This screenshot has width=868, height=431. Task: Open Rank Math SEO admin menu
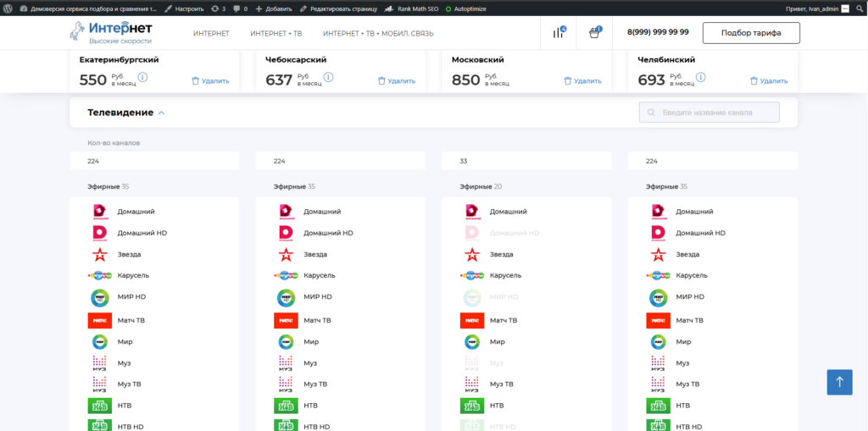click(411, 8)
